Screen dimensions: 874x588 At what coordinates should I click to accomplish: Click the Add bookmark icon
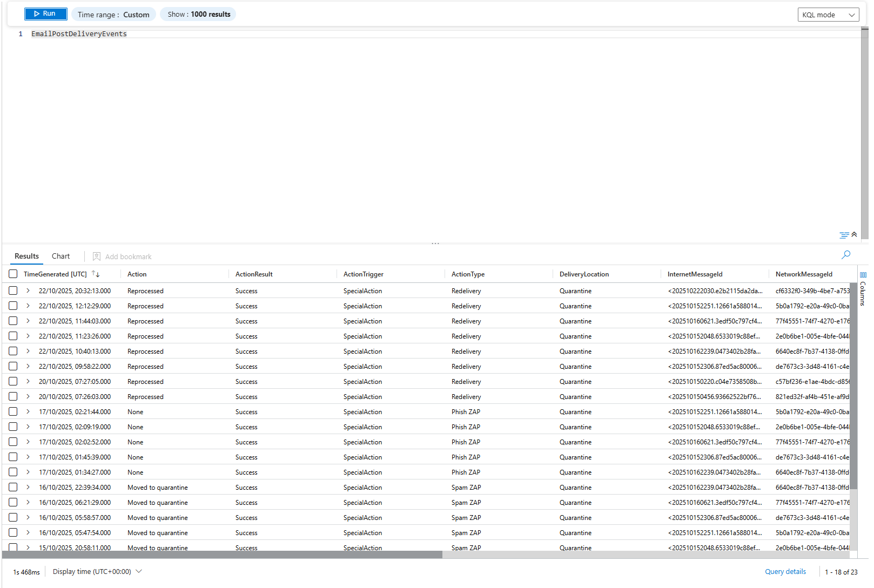tap(97, 256)
